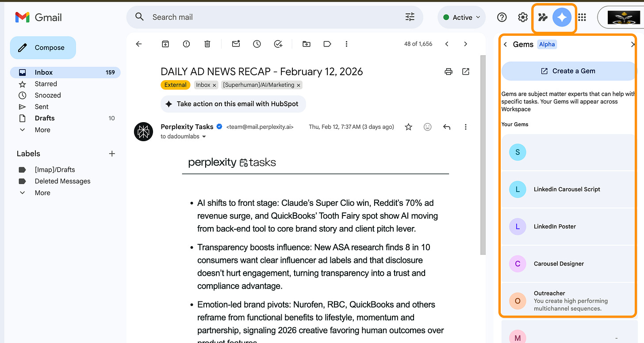Screen dimensions: 644x343
Task: Open the Gemini sparkle icon
Action: pyautogui.click(x=562, y=17)
